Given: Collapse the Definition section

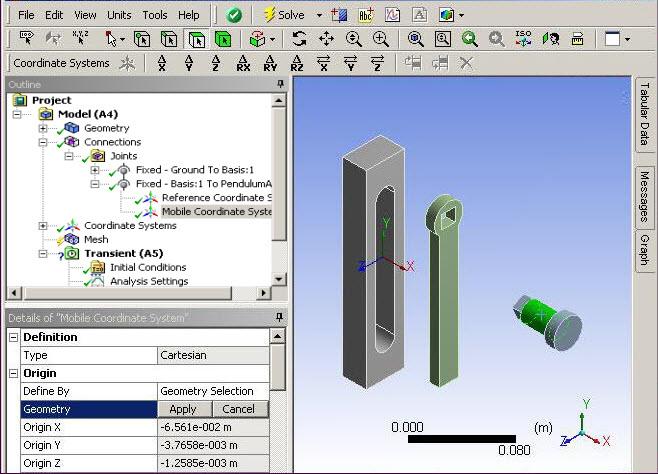Looking at the screenshot, I should 13,337.
